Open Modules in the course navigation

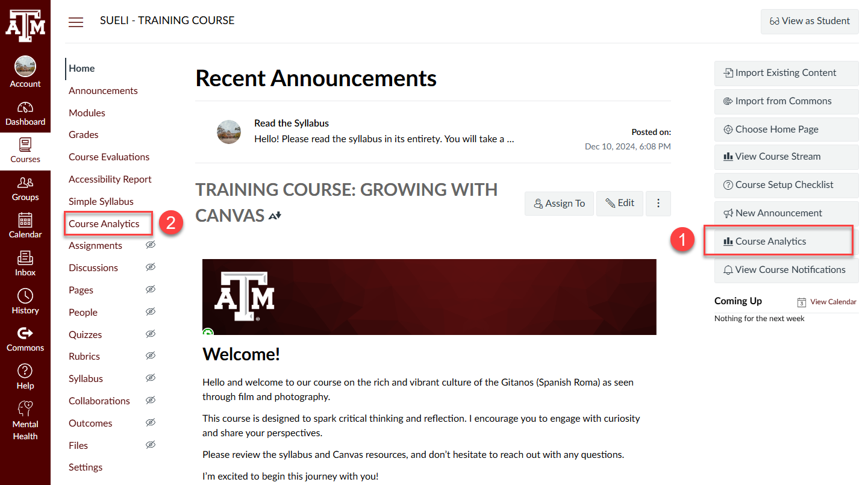point(87,113)
